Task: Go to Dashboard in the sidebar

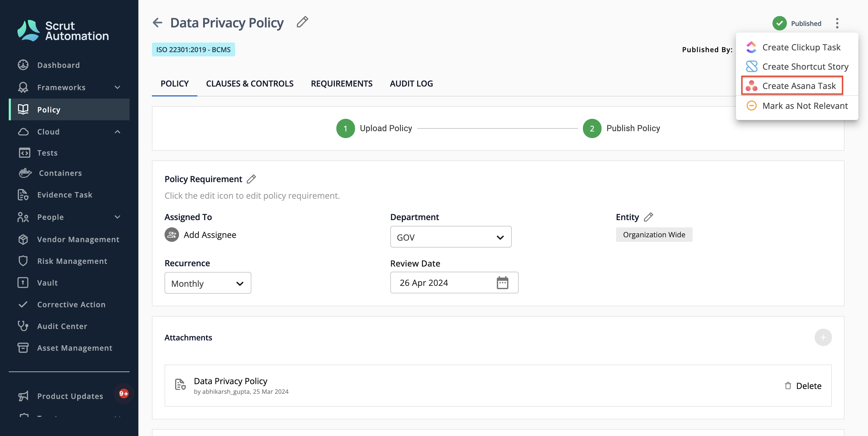Action: point(58,65)
